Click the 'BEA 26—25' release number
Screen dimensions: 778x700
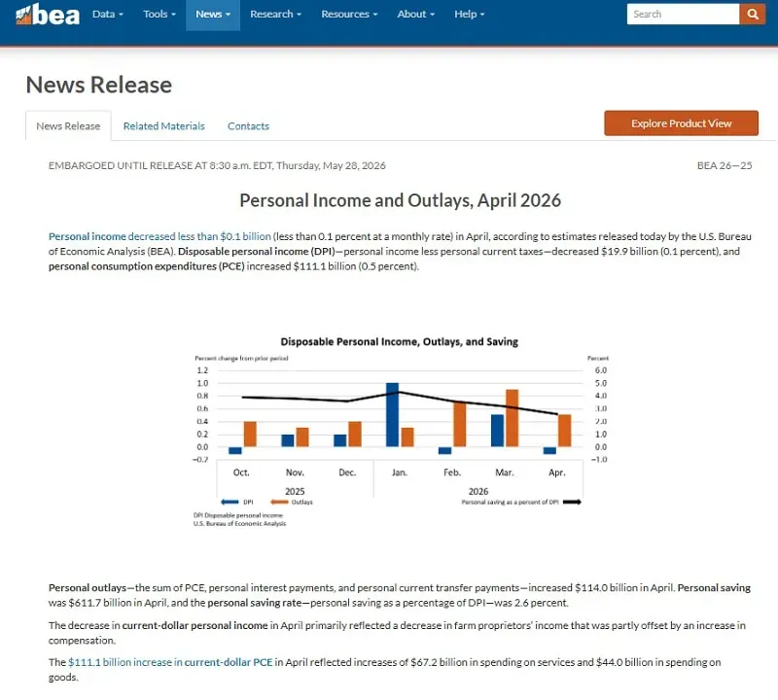click(725, 165)
